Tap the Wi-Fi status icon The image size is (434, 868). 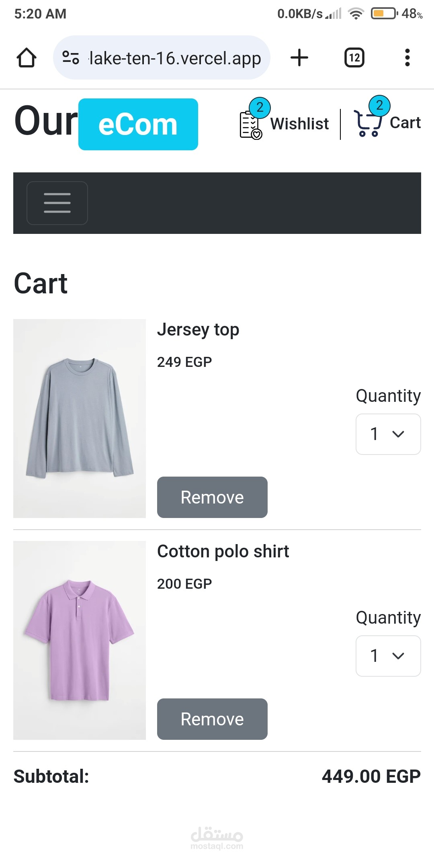coord(356,14)
